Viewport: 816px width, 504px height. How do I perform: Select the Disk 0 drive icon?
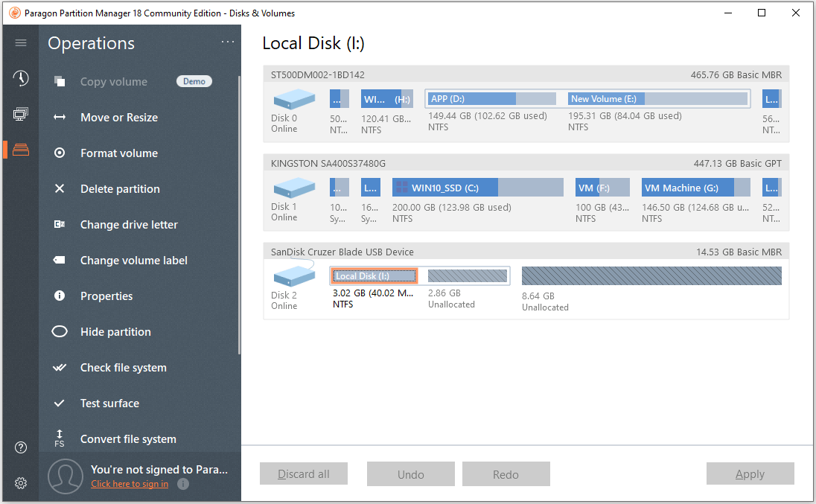point(294,99)
